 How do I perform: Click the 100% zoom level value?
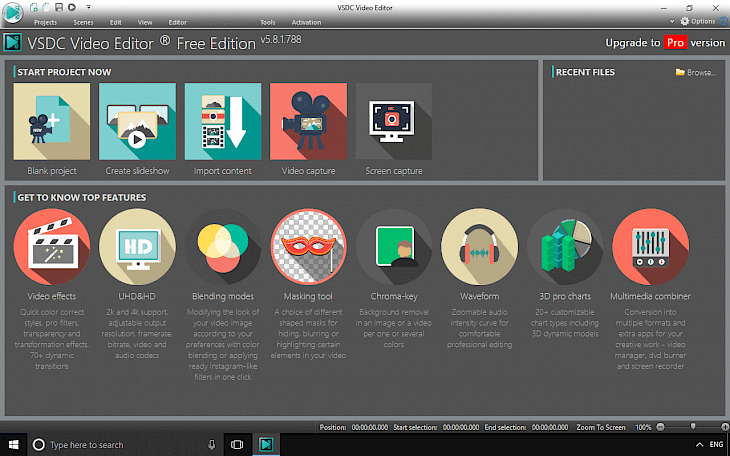coord(643,427)
